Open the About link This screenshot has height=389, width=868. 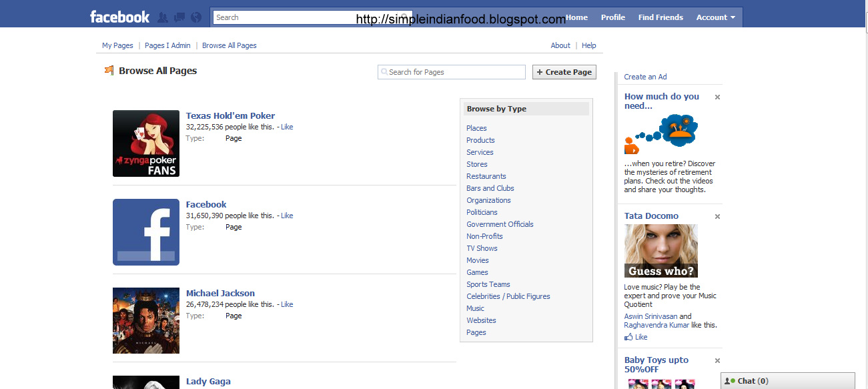click(560, 45)
